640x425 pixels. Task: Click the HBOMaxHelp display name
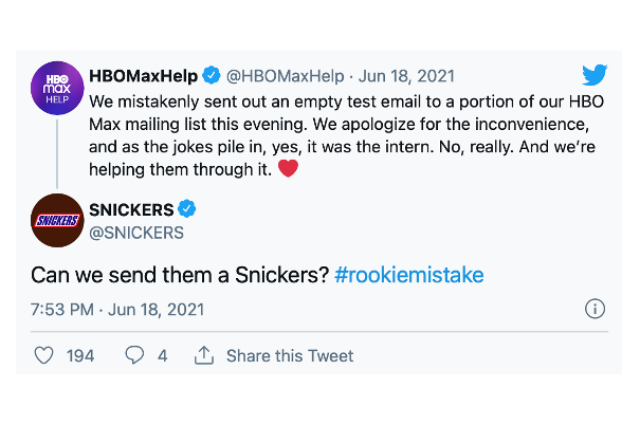pos(143,76)
